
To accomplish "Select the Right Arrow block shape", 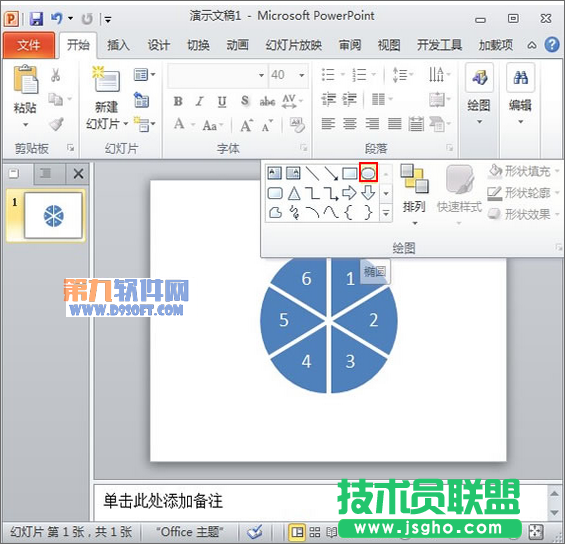I will pyautogui.click(x=349, y=193).
